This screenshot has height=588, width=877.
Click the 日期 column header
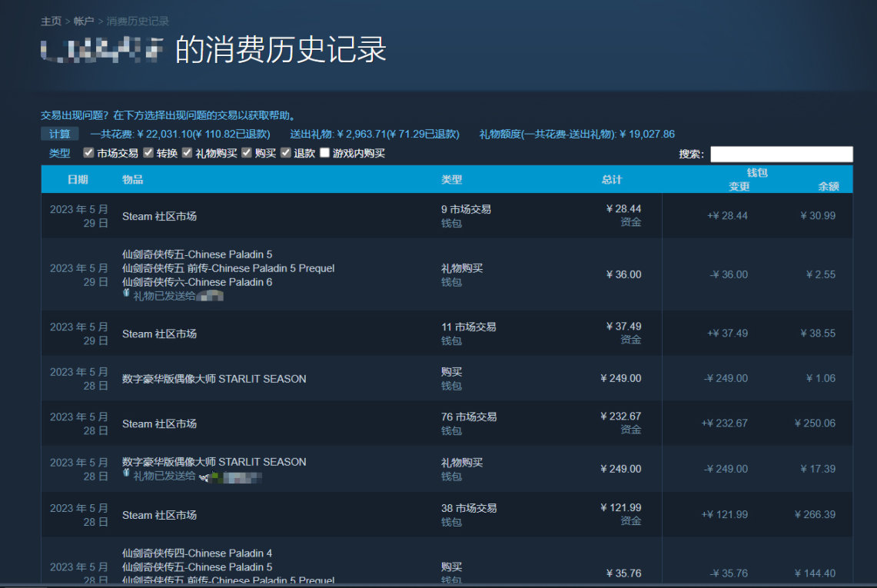78,180
